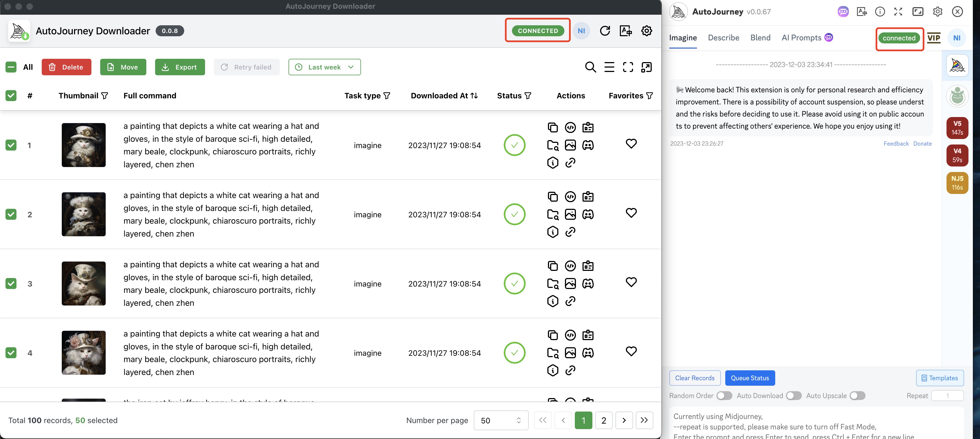This screenshot has width=980, height=439.
Task: Click the Queue Status button
Action: pyautogui.click(x=749, y=378)
